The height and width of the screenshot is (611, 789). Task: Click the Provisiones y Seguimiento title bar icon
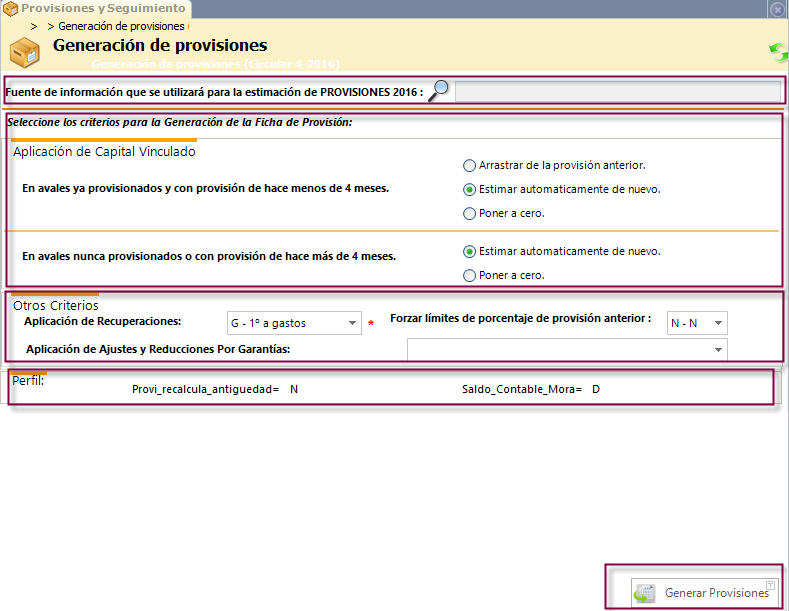11,9
